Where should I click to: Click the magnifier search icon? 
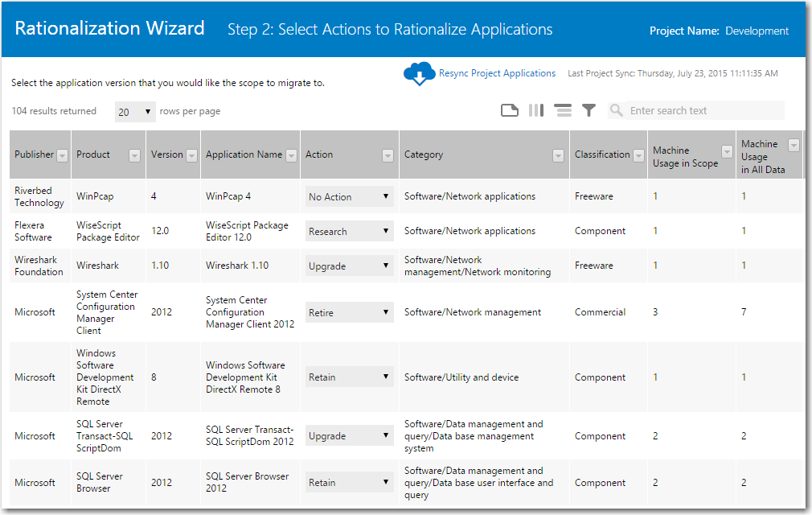(617, 110)
